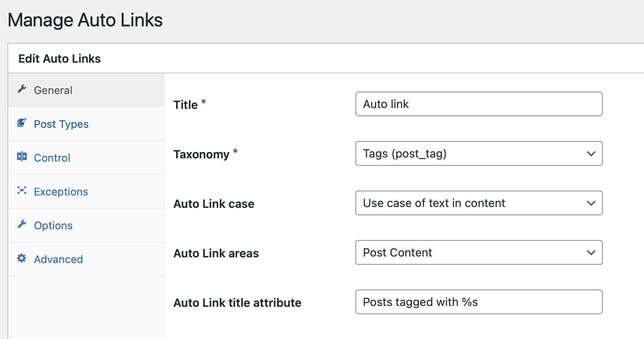Click the Edit Auto Links panel header
This screenshot has width=644, height=339.
pos(59,58)
